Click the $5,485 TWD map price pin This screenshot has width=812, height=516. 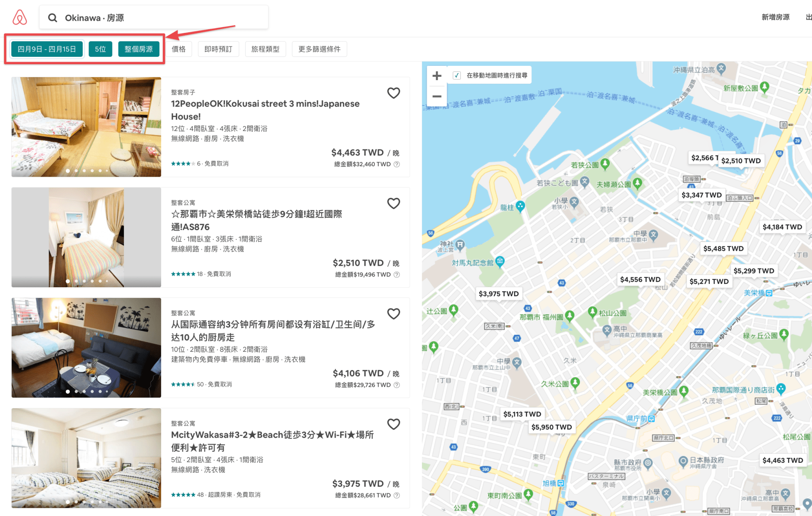(x=723, y=249)
